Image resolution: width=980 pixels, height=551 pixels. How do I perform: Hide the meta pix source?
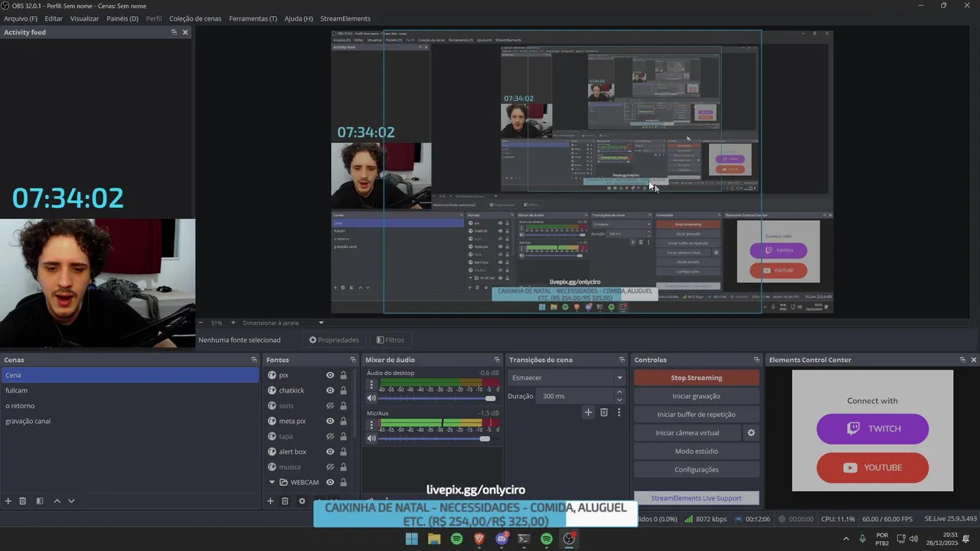tap(330, 421)
